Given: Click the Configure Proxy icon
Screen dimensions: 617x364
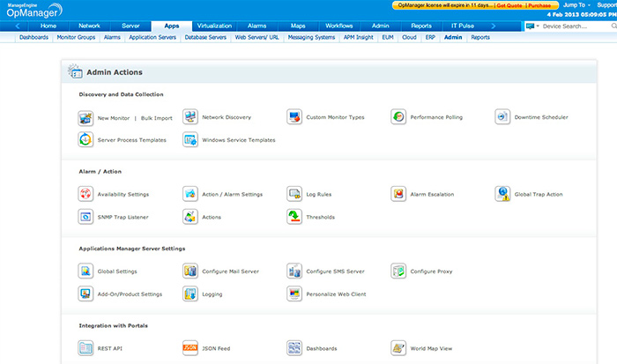Looking at the screenshot, I should click(x=398, y=271).
